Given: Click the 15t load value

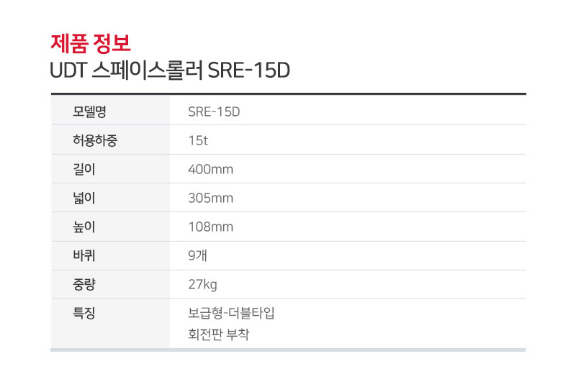Looking at the screenshot, I should 198,140.
